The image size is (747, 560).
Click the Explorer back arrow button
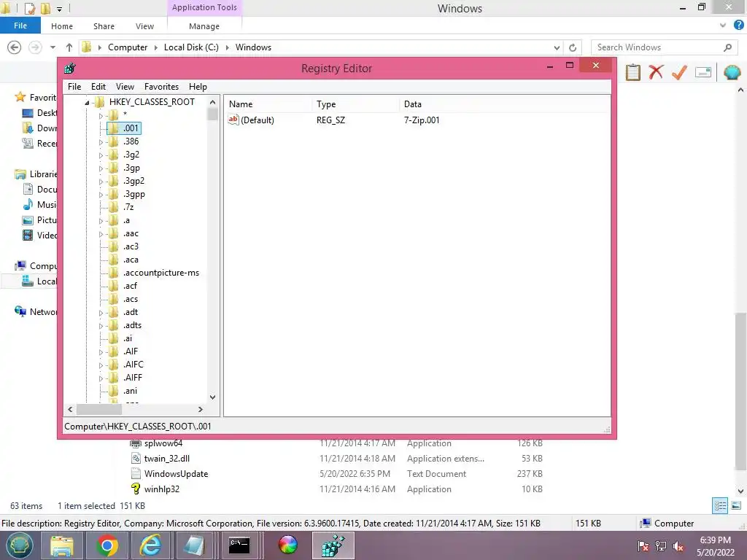coord(15,47)
